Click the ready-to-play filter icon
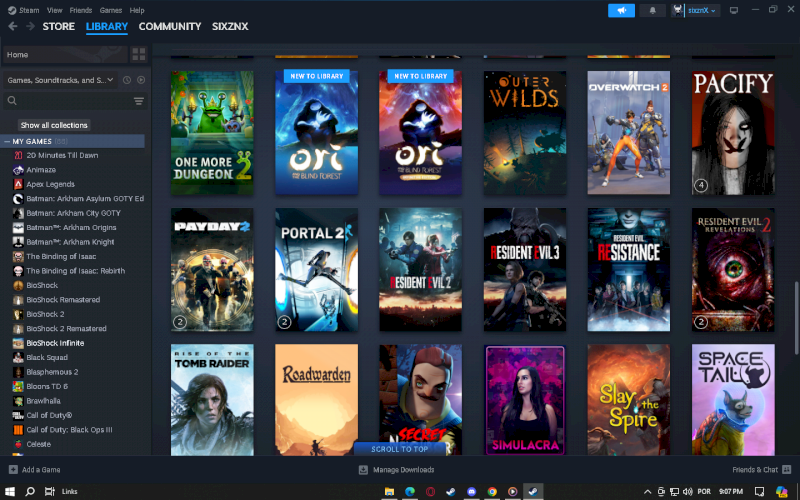 141,80
